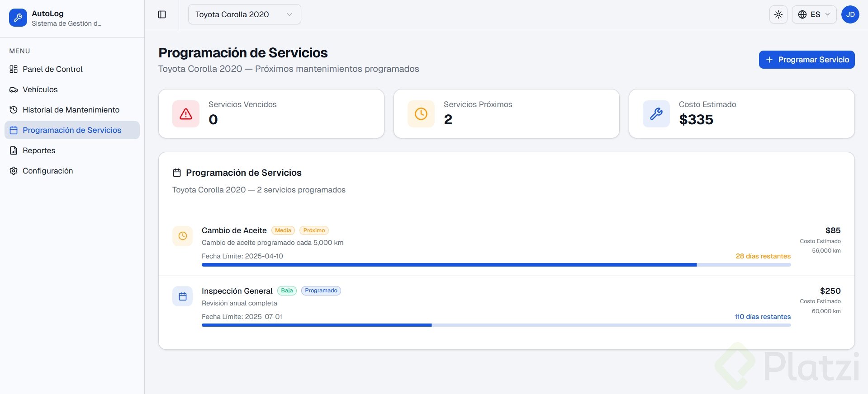Open the Inspección General service entry
868x394 pixels.
(x=237, y=291)
